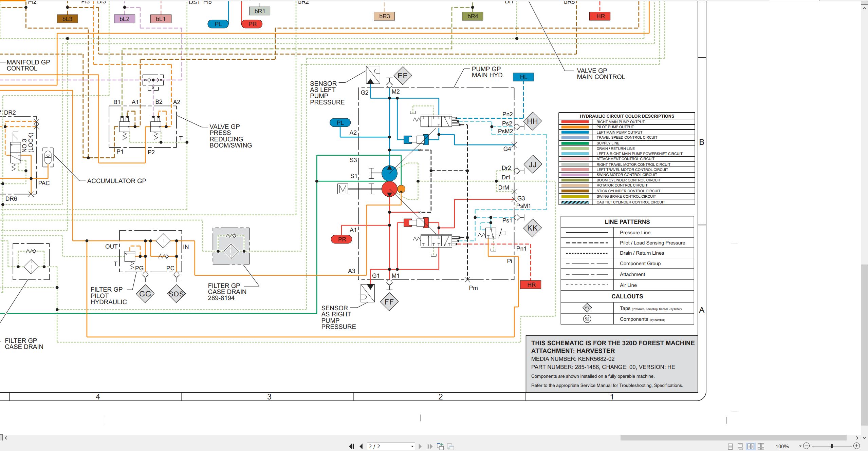Click the JJ tap callout diamond
The image size is (868, 451).
(533, 164)
